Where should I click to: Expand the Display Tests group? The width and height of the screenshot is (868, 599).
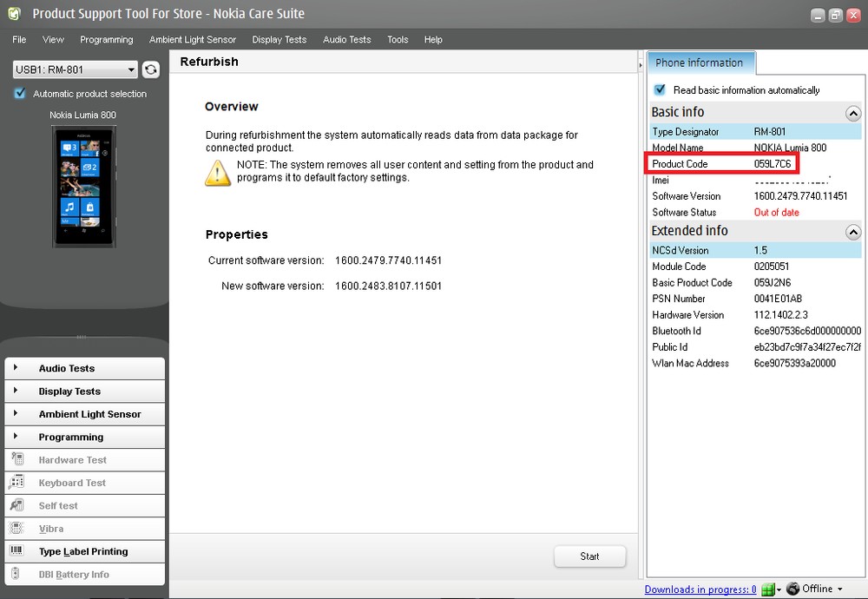[85, 392]
